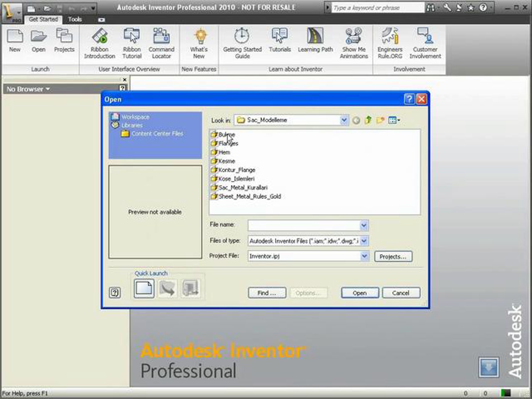Image resolution: width=532 pixels, height=399 pixels.
Task: Click the Open icon in Launch panel
Action: (39, 40)
